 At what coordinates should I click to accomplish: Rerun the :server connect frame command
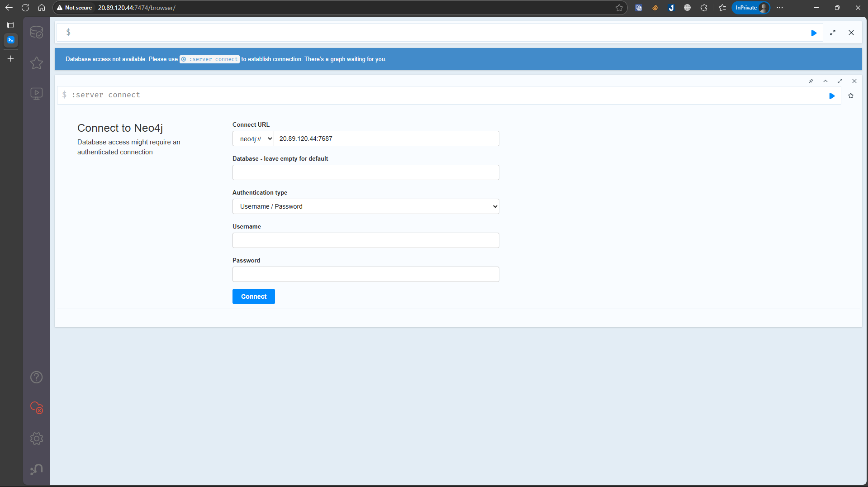(832, 95)
